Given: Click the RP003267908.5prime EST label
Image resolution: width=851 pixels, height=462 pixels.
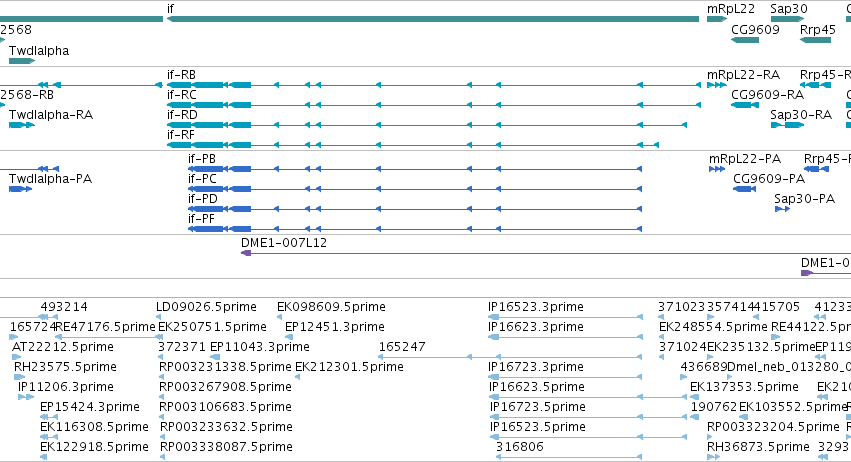Looking at the screenshot, I should [x=225, y=387].
